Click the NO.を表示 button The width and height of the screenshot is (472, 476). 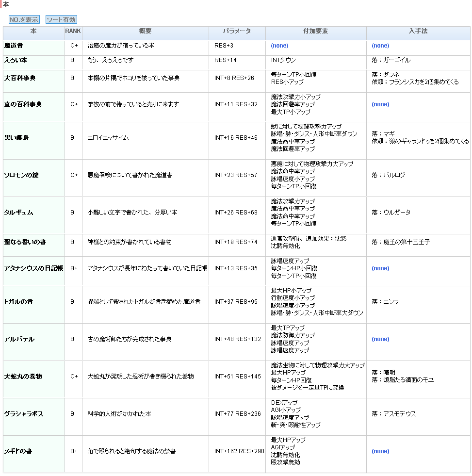point(24,20)
